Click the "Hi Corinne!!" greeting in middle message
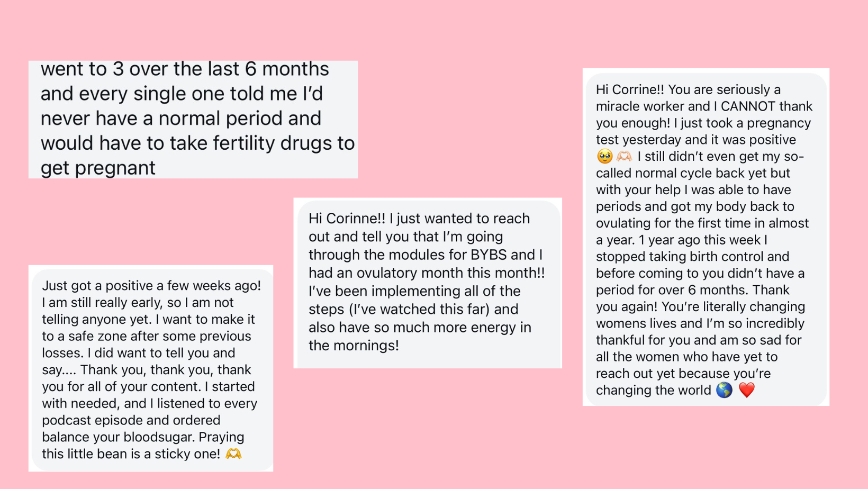Screen dimensions: 868x489 [347, 219]
